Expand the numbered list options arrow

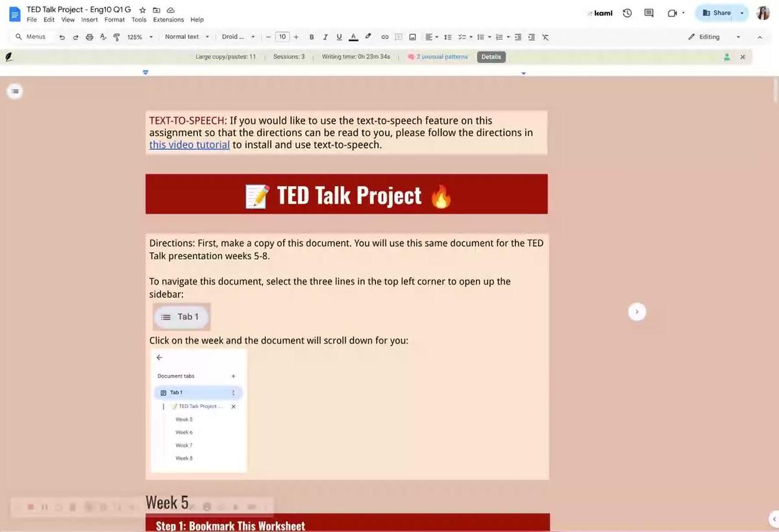pyautogui.click(x=508, y=37)
